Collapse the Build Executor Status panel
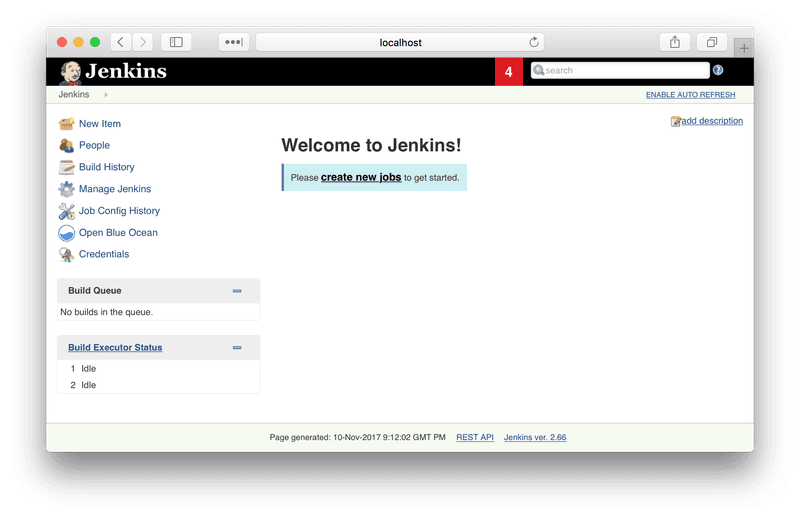 pos(237,348)
